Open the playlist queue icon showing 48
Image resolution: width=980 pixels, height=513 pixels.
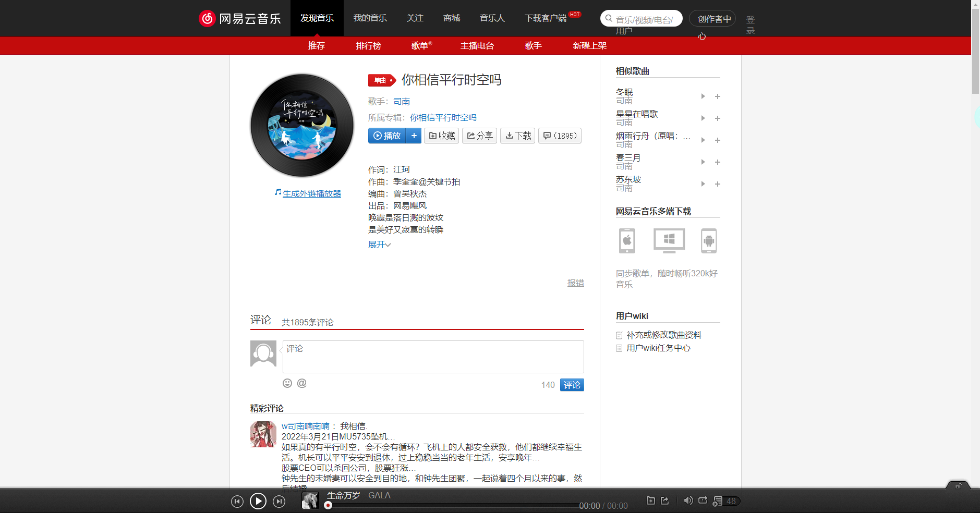(725, 501)
